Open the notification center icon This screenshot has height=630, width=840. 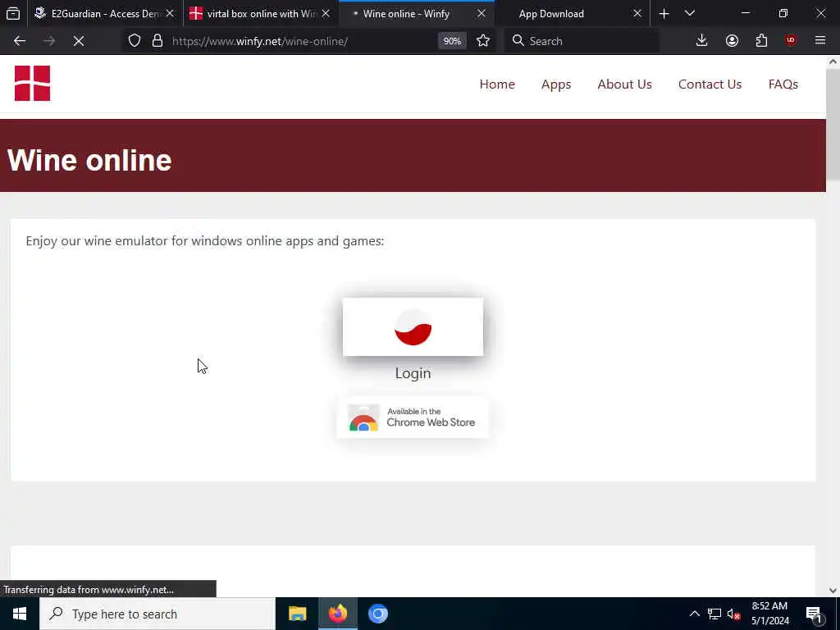[815, 614]
